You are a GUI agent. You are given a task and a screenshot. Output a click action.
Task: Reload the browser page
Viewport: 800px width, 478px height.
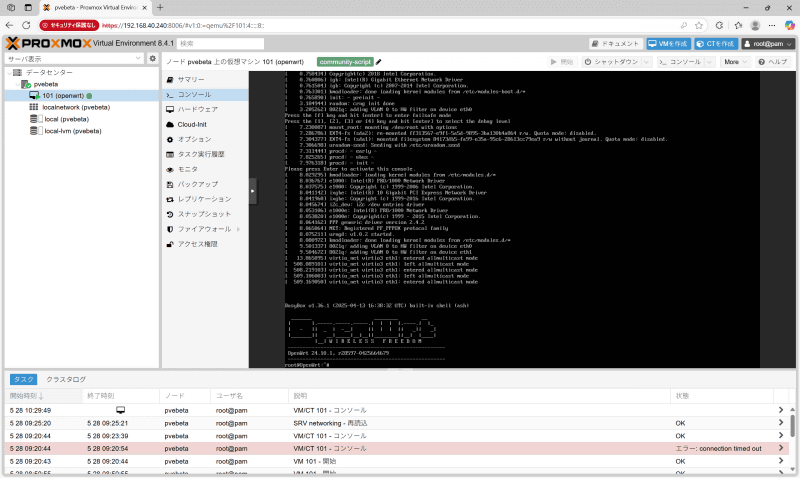(x=26, y=26)
